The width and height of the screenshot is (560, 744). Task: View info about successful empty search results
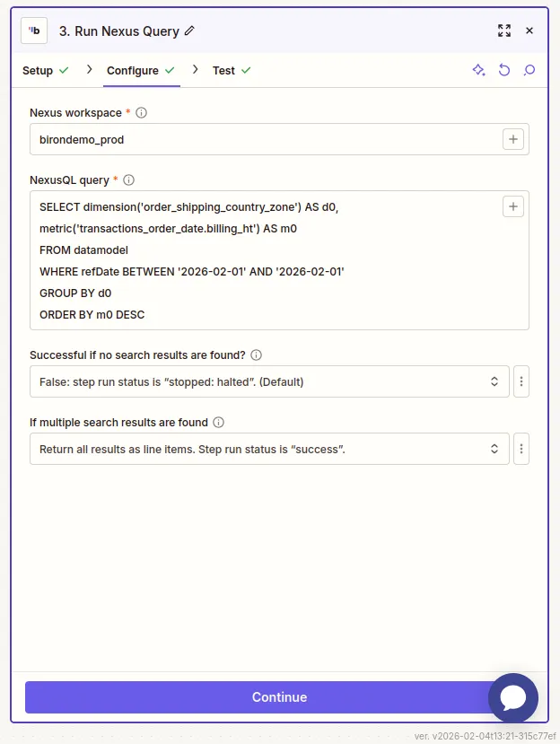coord(256,354)
